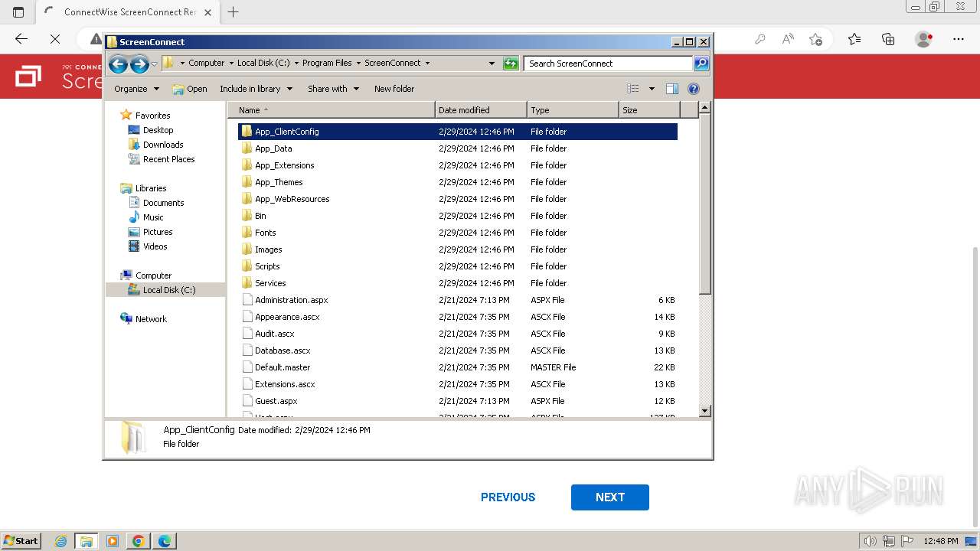The image size is (980, 551).
Task: Toggle the preview pane icon
Action: 672,89
